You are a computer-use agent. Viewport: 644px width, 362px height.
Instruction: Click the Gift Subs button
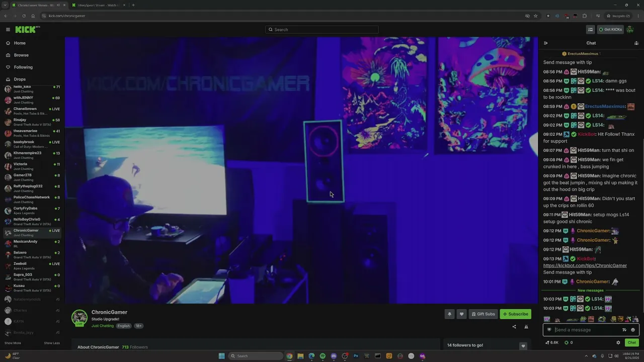pos(483,314)
